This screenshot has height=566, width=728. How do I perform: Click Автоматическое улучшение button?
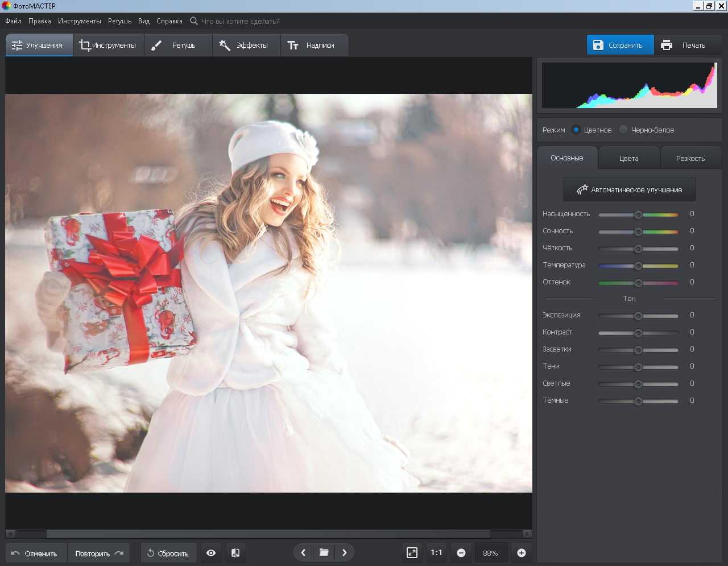[x=629, y=190]
